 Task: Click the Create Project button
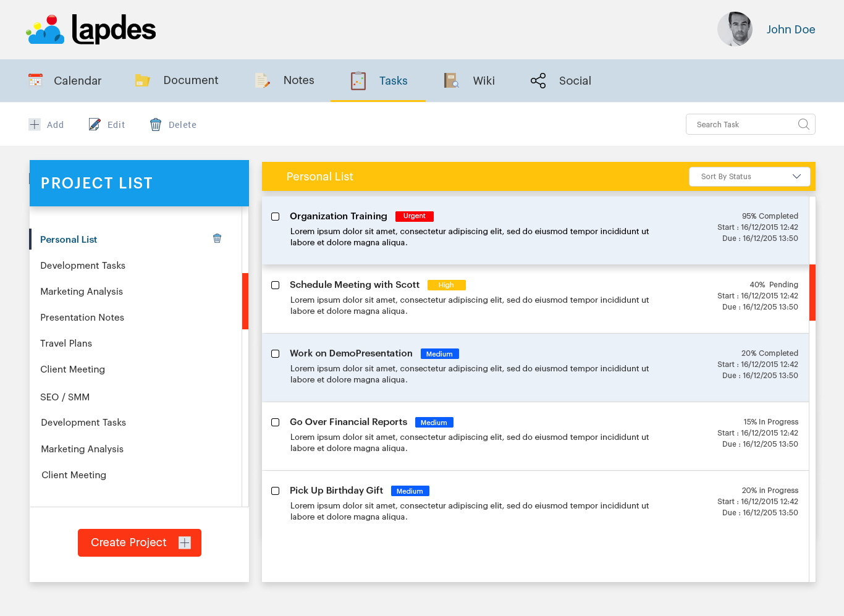point(139,542)
